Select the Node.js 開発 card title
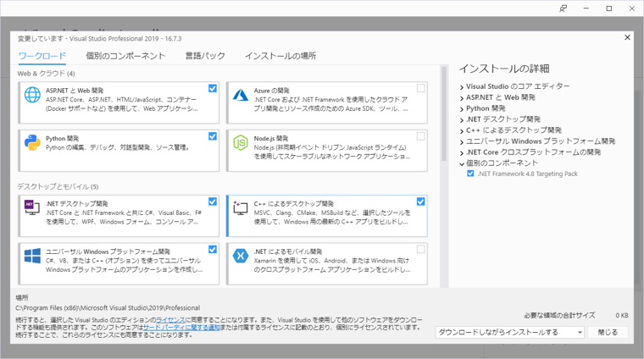This screenshot has width=644, height=359. click(x=270, y=138)
